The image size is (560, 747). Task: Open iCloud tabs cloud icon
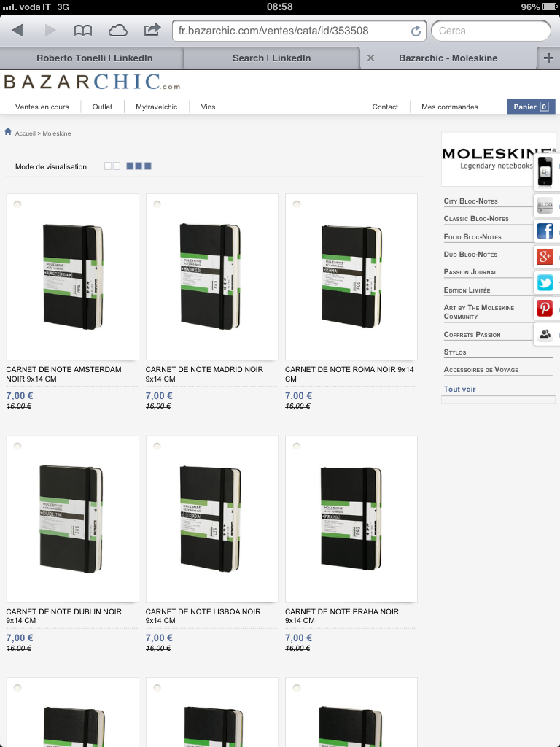[117, 31]
